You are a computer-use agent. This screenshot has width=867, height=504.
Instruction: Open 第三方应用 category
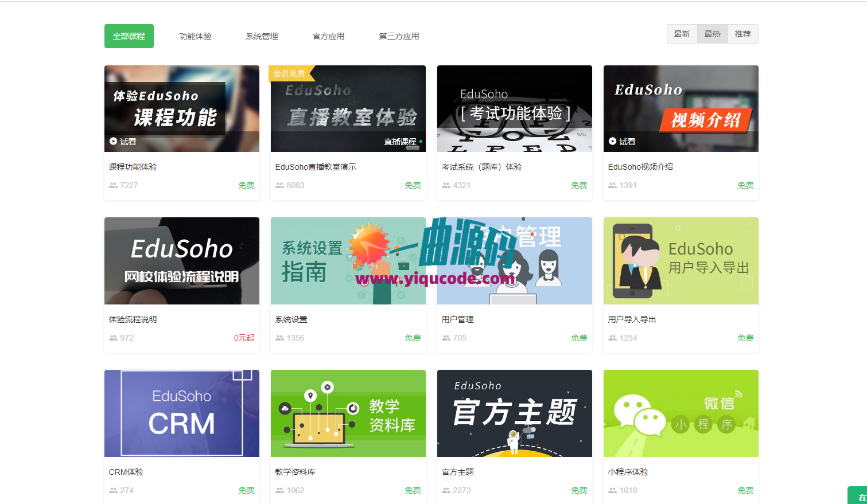399,36
